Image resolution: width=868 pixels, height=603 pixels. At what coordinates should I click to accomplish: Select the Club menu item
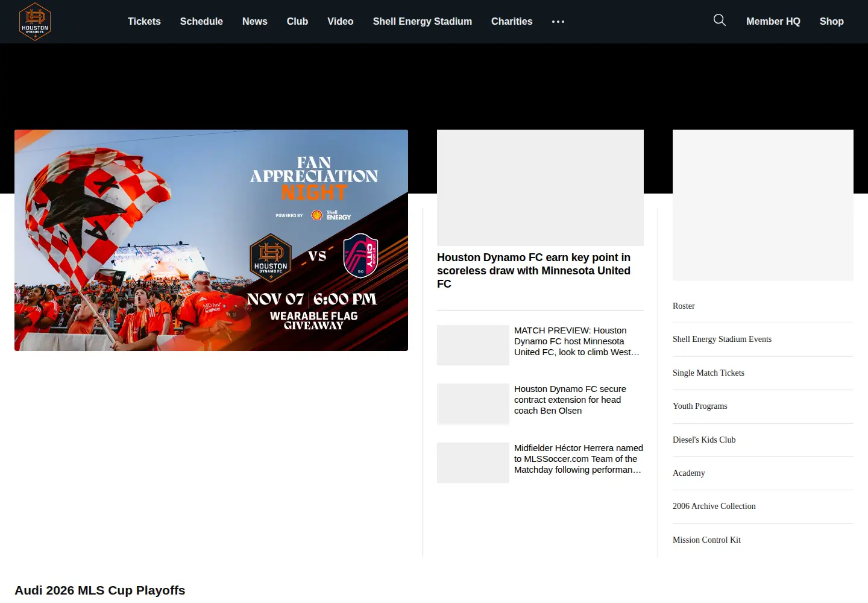coord(297,21)
